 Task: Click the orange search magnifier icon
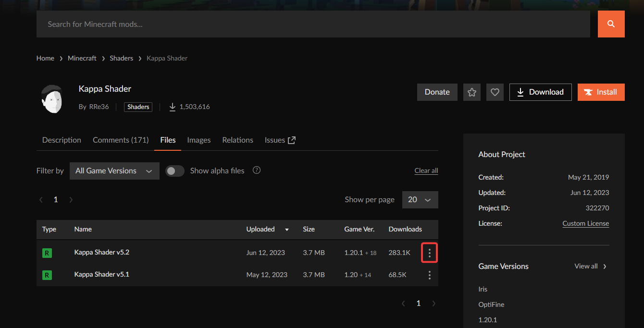pos(611,24)
